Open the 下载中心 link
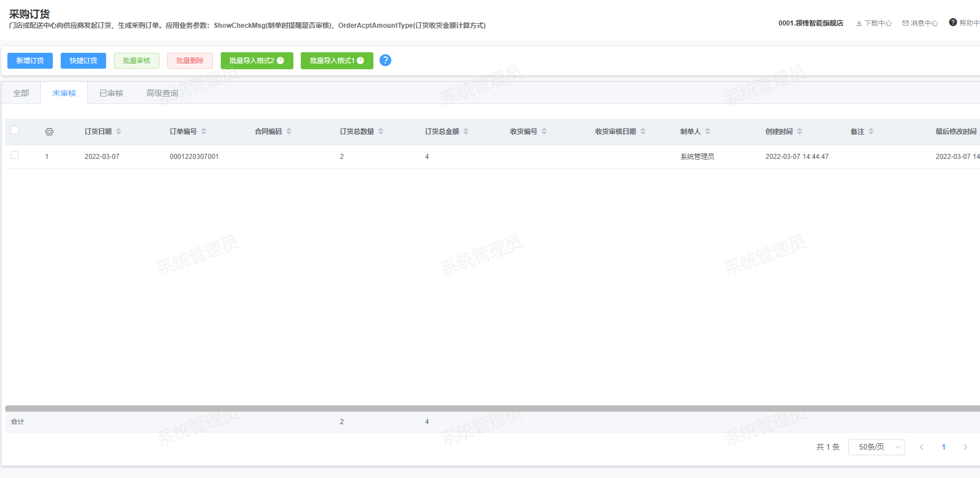Viewport: 980px width, 478px height. [874, 23]
